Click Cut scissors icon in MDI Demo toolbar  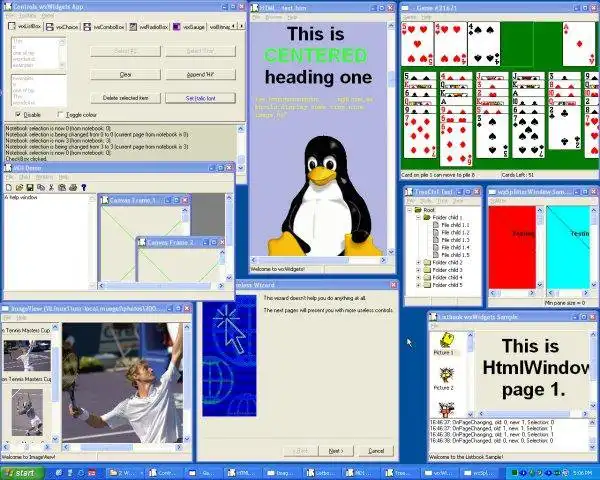[x=51, y=188]
